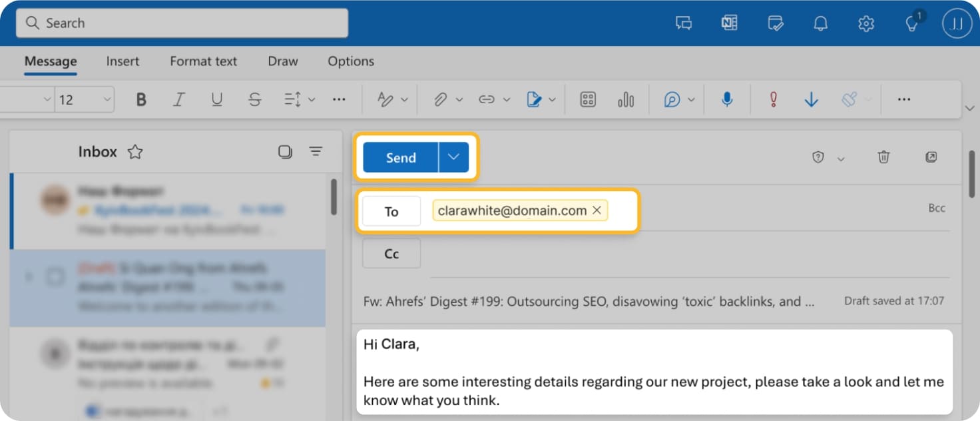Viewport: 980px width, 421px height.
Task: Apply italic formatting
Action: (178, 99)
